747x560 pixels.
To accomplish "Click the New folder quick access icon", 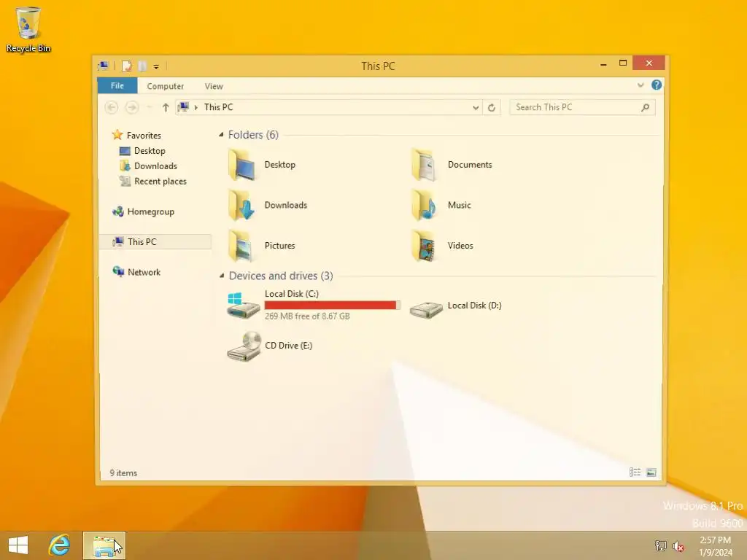I will pyautogui.click(x=142, y=66).
